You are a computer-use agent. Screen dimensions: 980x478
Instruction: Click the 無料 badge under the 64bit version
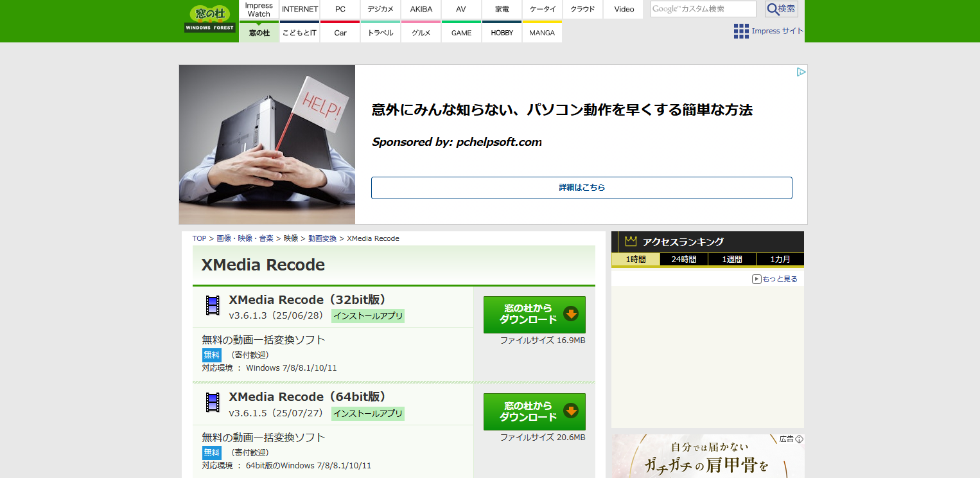[x=211, y=452]
